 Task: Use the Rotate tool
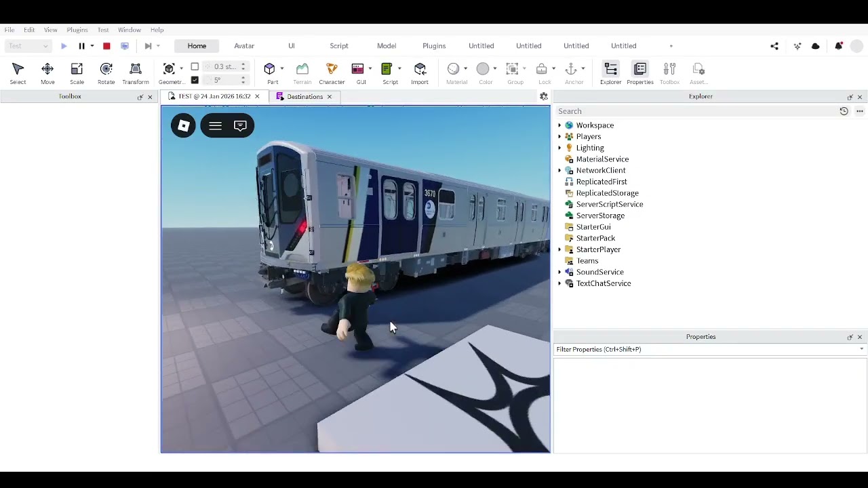click(106, 73)
